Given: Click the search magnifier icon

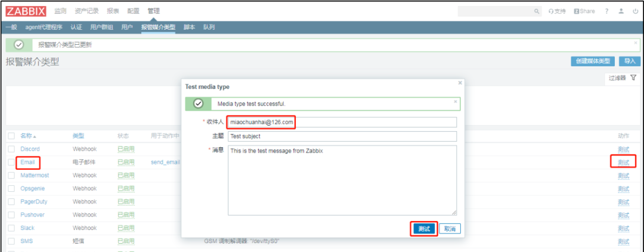Looking at the screenshot, I should pos(537,11).
